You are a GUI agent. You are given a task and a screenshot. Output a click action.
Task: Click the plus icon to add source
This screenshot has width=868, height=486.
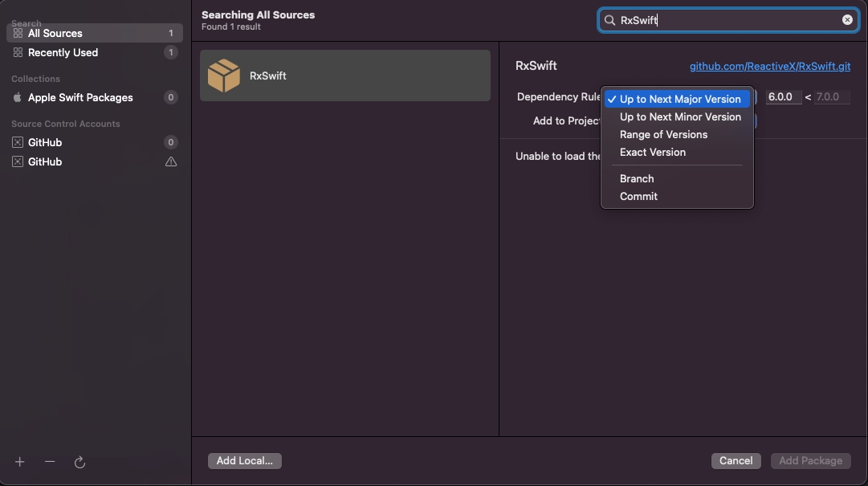point(20,462)
